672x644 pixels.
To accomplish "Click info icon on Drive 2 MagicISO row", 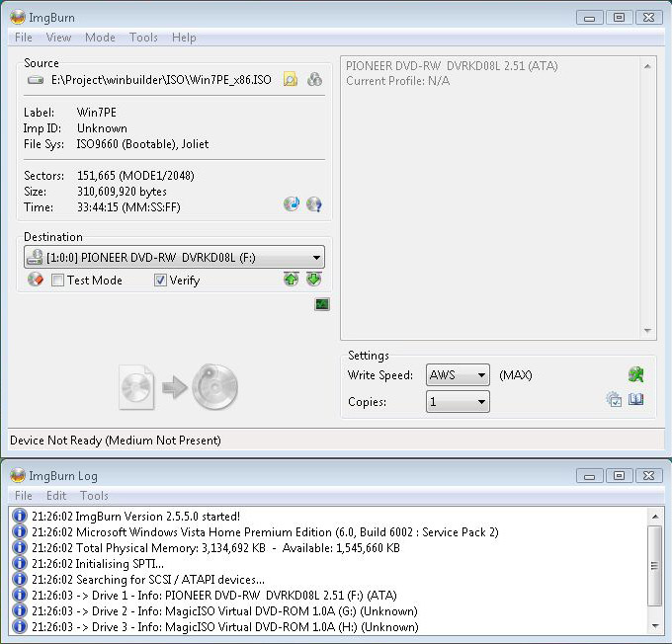I will click(20, 611).
